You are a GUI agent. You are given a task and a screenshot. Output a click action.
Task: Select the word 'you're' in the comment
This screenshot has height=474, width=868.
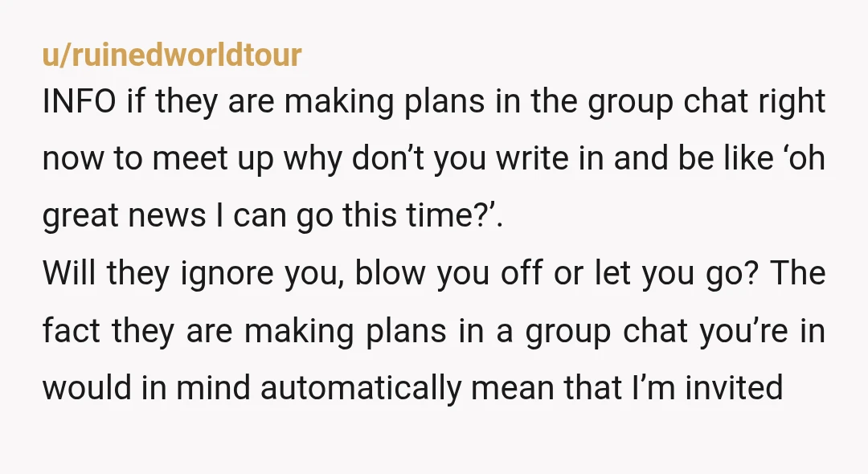(x=743, y=331)
